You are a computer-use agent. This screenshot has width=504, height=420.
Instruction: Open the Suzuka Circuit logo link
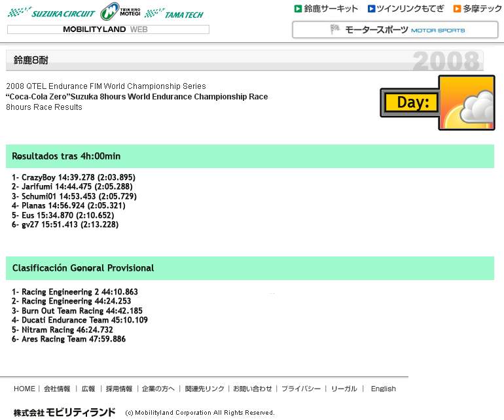coord(52,13)
